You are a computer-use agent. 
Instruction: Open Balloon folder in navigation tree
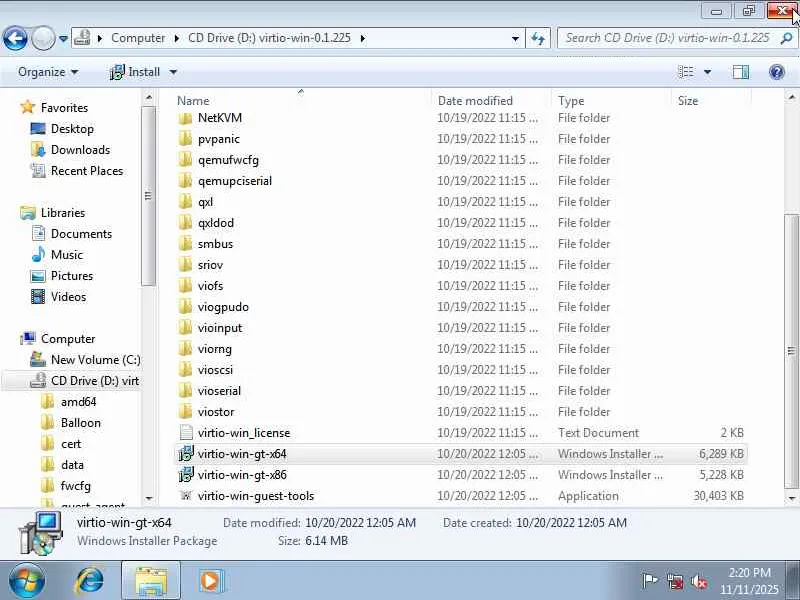pos(81,422)
